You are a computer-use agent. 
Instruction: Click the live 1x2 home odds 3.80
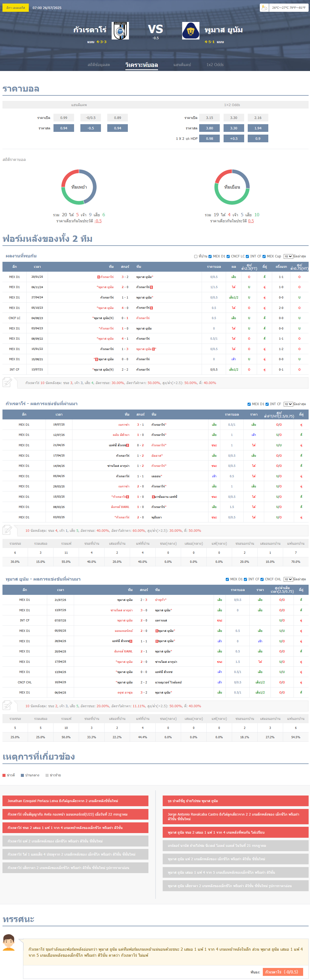click(x=210, y=128)
